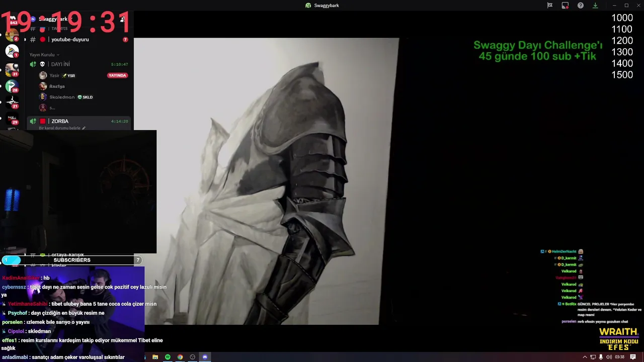The width and height of the screenshot is (644, 362).
Task: Click the Yasir username in voice list
Action: pos(54,75)
